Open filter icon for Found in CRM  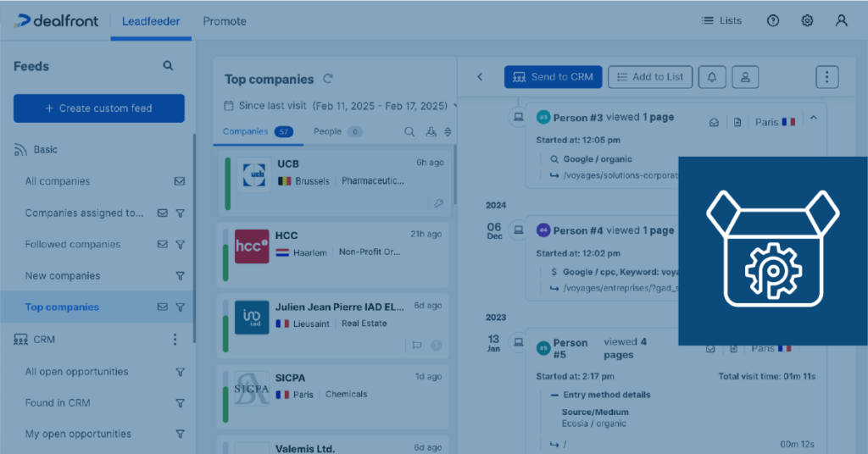pyautogui.click(x=180, y=403)
